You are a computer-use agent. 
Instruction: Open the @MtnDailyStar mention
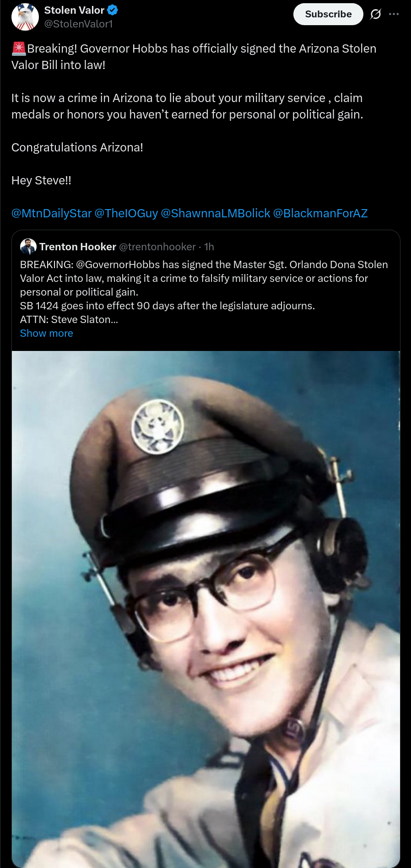point(52,213)
